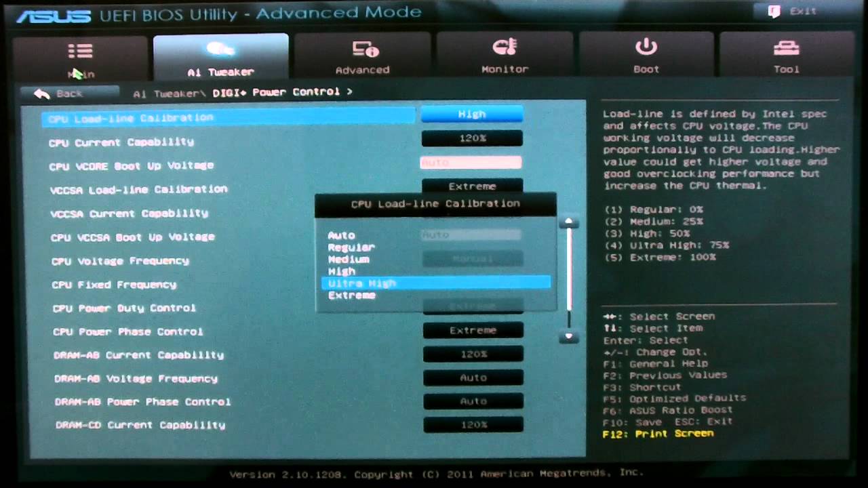Click the DIGI+ Power Control breadcrumb text
The height and width of the screenshot is (488, 868).
click(x=276, y=91)
